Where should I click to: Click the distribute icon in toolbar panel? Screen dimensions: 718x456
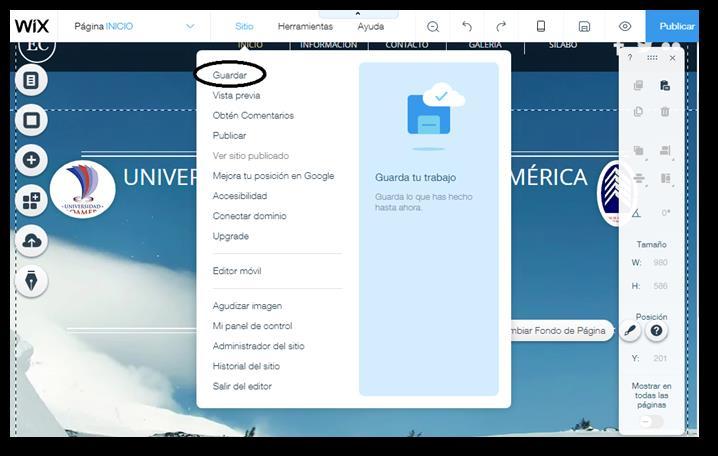[639, 178]
